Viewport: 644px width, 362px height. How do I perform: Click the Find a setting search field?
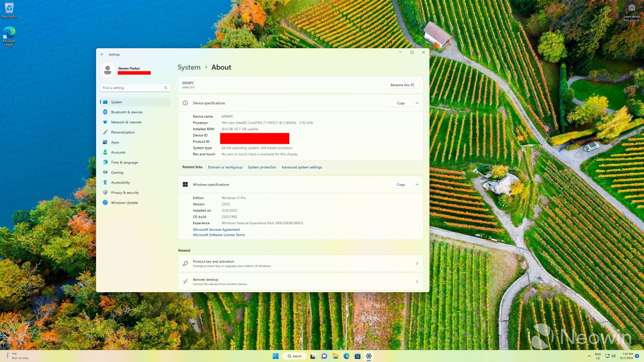coord(135,88)
